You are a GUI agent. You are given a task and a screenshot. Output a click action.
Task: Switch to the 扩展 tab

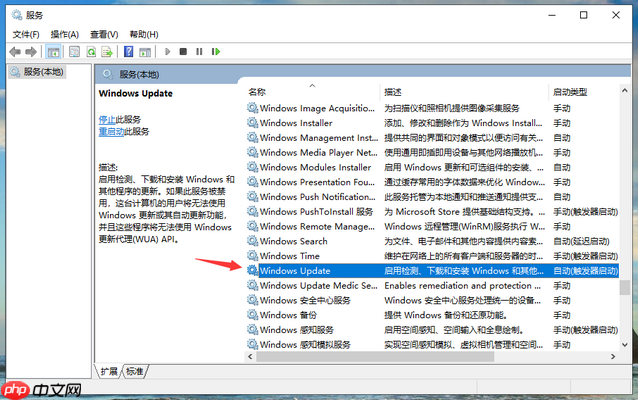point(109,371)
